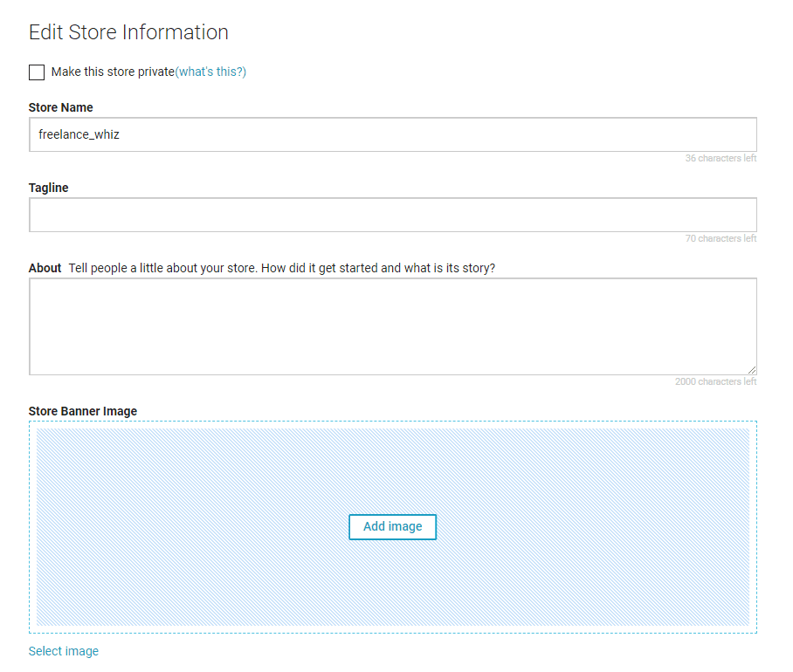This screenshot has width=793, height=672.
Task: Click the 'Make this store private' label text
Action: [x=111, y=72]
